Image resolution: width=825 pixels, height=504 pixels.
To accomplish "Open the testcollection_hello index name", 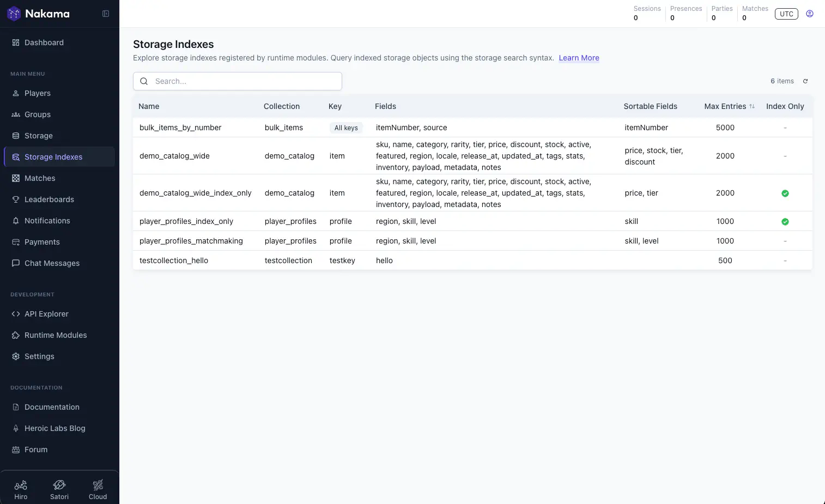I will pos(174,260).
